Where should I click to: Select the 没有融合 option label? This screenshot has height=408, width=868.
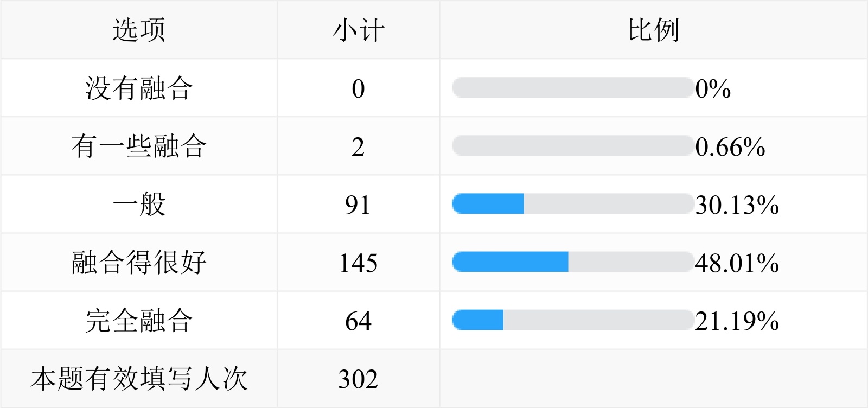139,88
